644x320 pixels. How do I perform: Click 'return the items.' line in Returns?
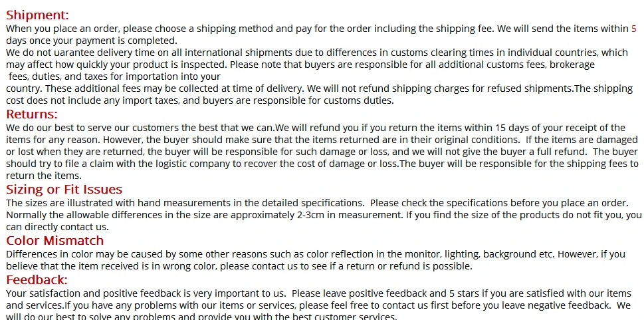click(x=44, y=176)
